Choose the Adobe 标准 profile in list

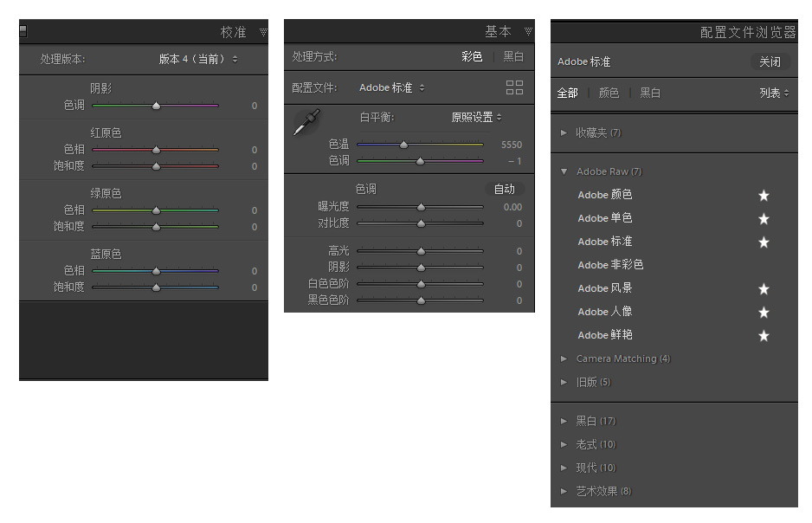click(605, 242)
